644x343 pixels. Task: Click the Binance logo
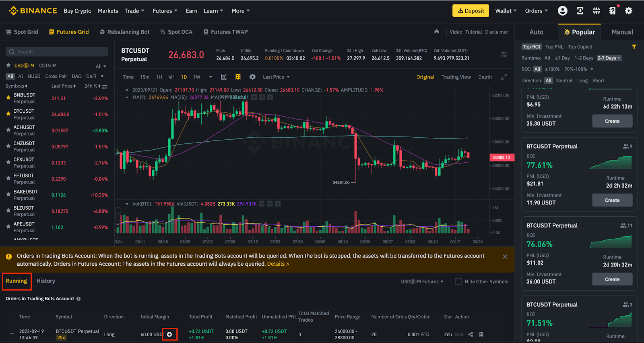tap(33, 11)
